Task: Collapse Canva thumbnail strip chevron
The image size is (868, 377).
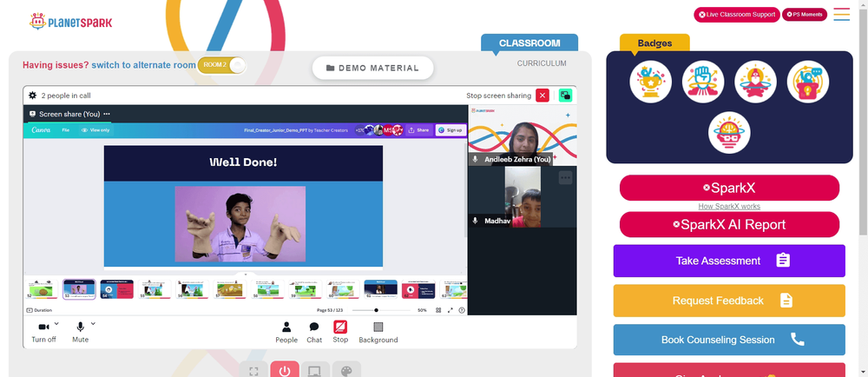Action: coord(246,274)
